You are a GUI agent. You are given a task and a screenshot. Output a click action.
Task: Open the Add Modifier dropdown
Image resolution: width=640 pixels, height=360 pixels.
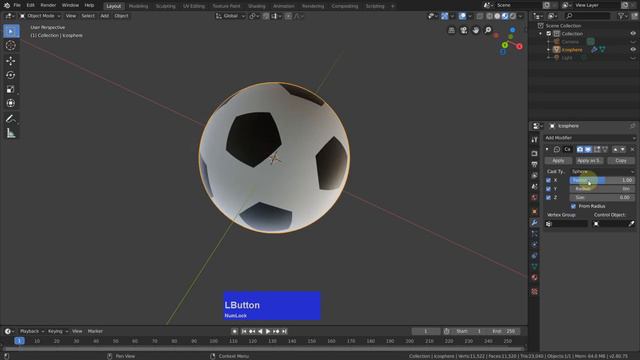(x=590, y=138)
